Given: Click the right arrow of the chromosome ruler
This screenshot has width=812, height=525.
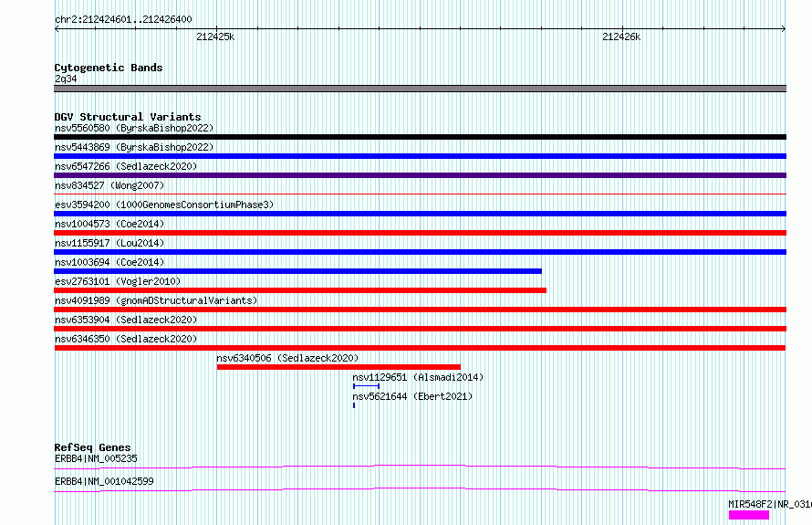Looking at the screenshot, I should click(783, 29).
